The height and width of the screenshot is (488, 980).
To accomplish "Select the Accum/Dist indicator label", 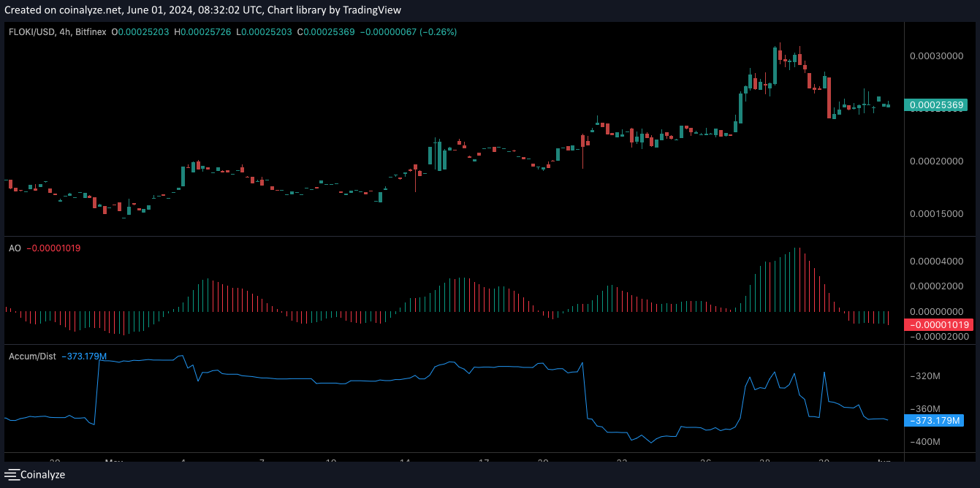I will pyautogui.click(x=33, y=357).
